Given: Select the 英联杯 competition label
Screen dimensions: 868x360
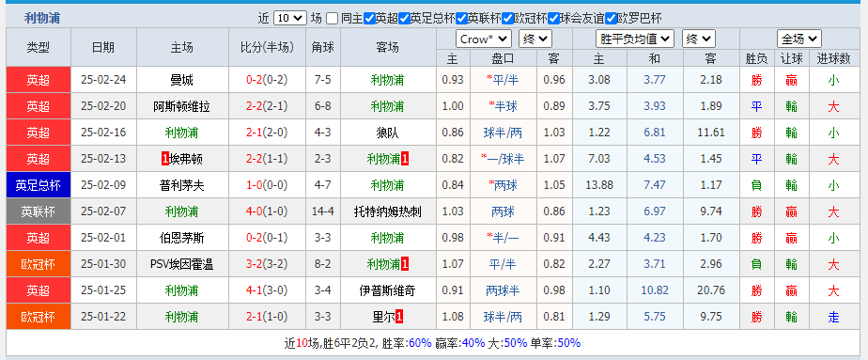Looking at the screenshot, I should coord(39,211).
